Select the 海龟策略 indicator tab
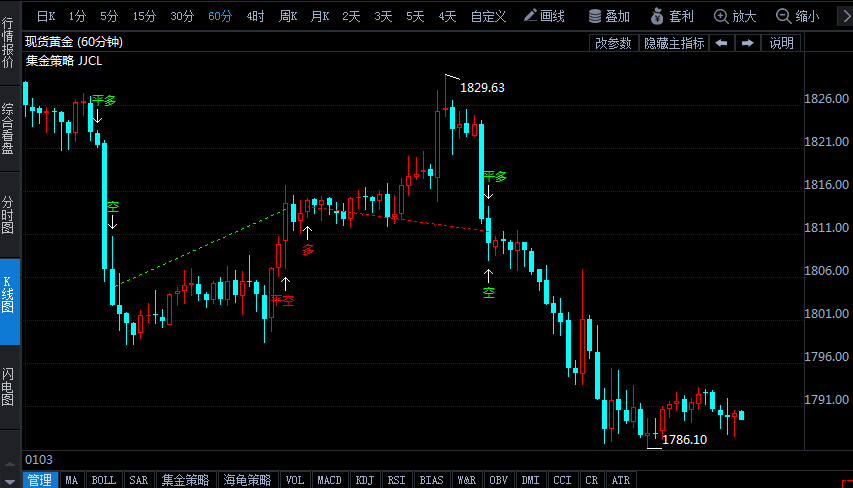This screenshot has width=853, height=488. [x=247, y=480]
